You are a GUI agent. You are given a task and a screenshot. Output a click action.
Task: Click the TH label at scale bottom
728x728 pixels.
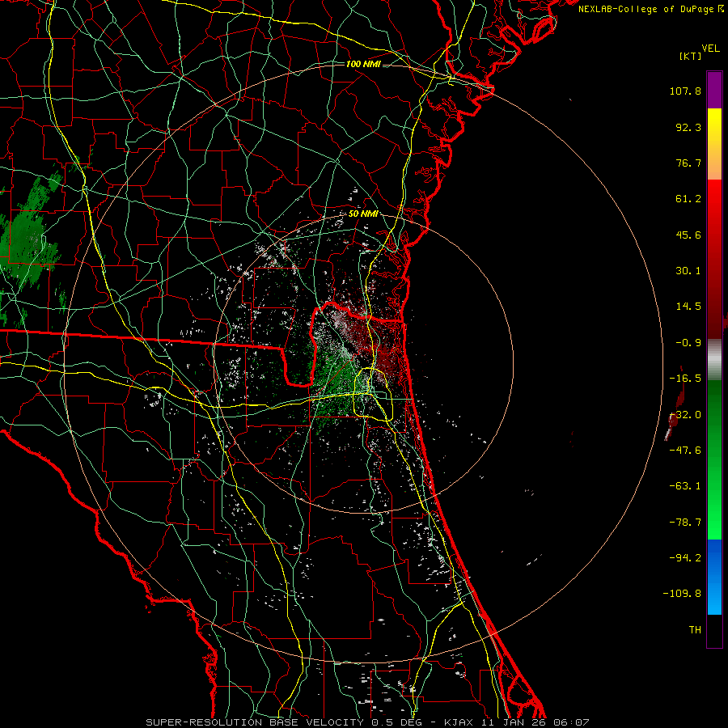(x=695, y=630)
